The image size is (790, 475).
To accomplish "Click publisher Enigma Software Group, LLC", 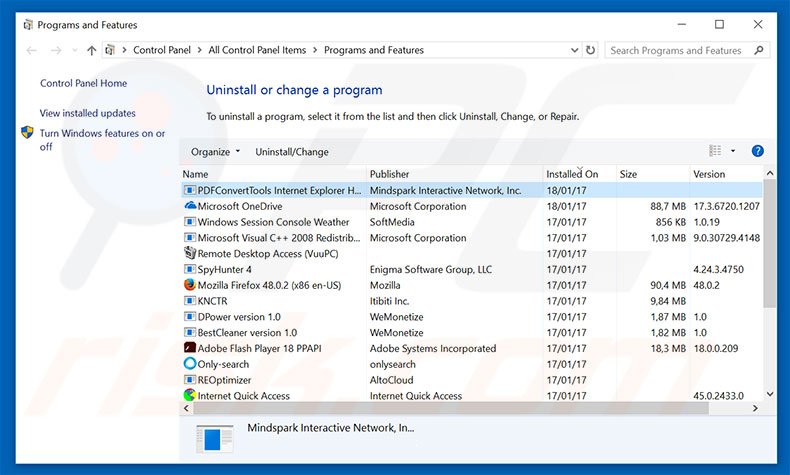I will [x=430, y=269].
